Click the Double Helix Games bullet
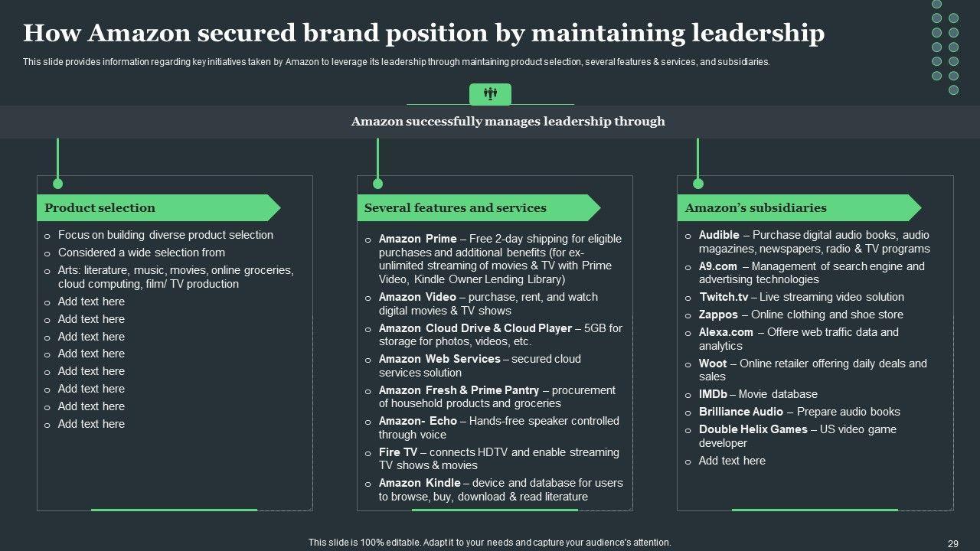This screenshot has height=551, width=980. [796, 436]
